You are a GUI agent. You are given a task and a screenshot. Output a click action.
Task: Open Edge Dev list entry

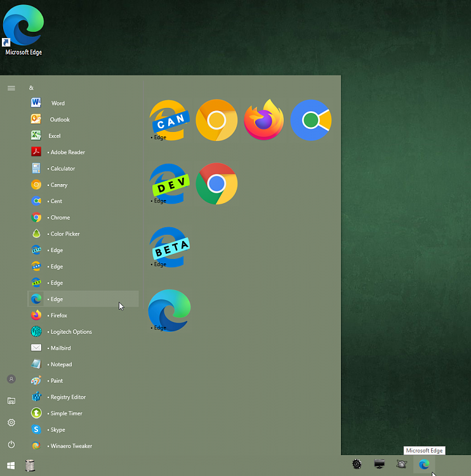point(83,282)
